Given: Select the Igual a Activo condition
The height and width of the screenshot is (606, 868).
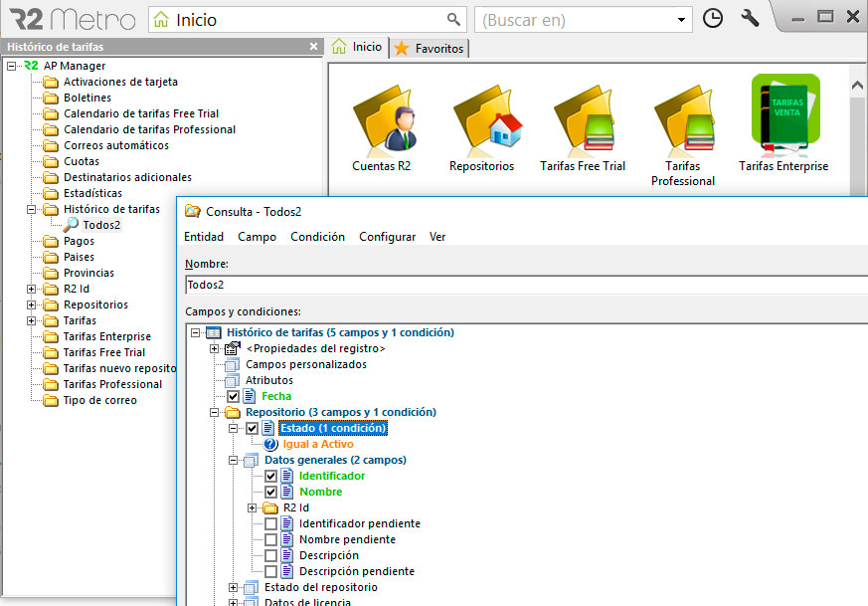Looking at the screenshot, I should point(318,444).
